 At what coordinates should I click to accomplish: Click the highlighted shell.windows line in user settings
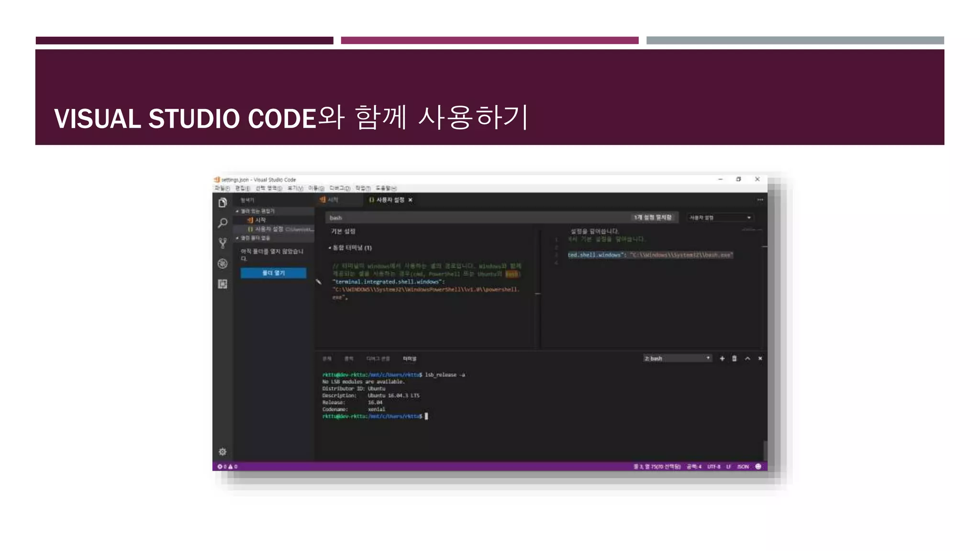point(650,255)
